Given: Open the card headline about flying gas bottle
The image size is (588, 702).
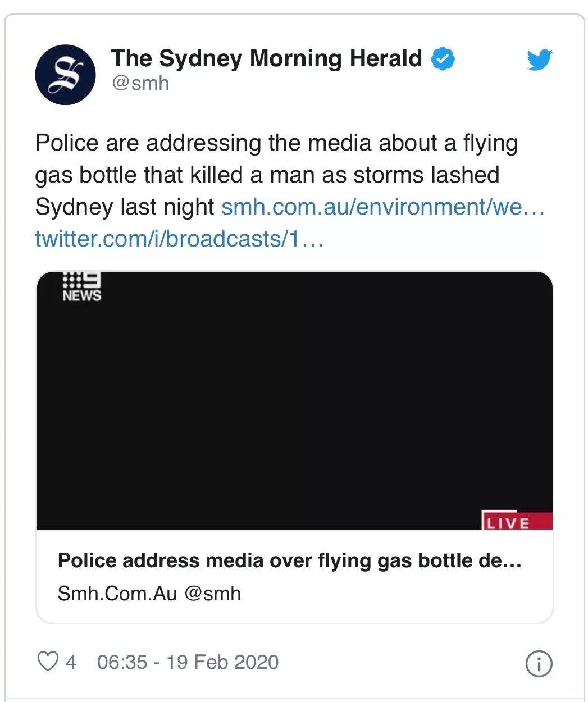Looking at the screenshot, I should [x=290, y=560].
